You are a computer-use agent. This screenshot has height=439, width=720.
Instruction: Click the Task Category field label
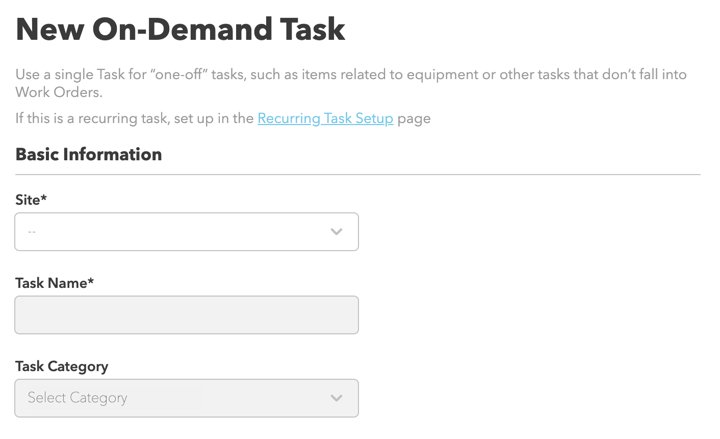click(62, 366)
